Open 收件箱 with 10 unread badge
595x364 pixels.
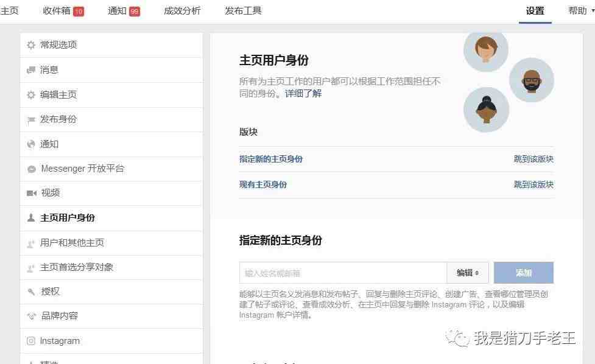(63, 11)
